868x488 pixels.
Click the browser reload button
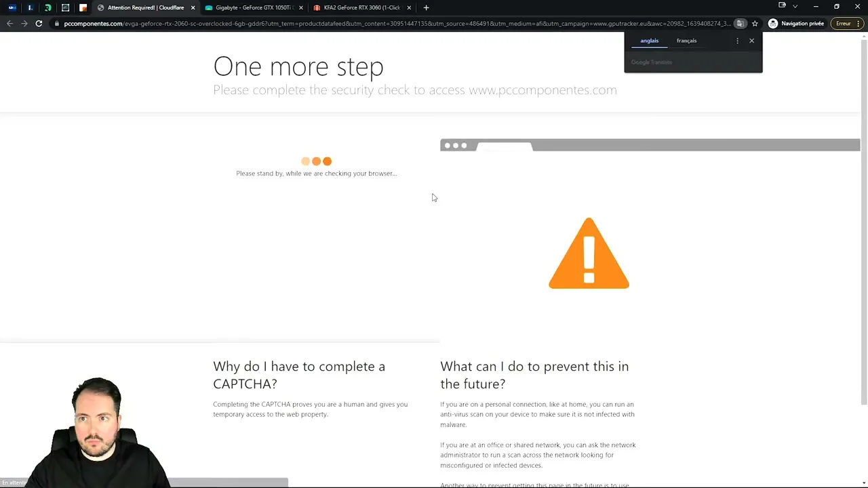click(39, 24)
